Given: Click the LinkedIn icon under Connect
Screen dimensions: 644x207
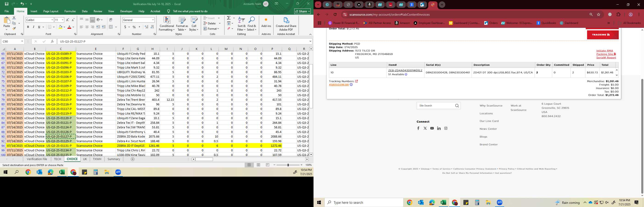Looking at the screenshot, I should 439,128.
